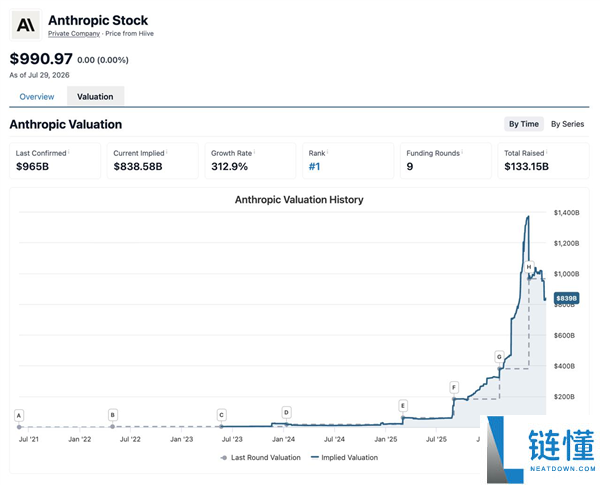Click the Anthropic Valuation History title
This screenshot has width=600, height=485.
pyautogui.click(x=299, y=200)
